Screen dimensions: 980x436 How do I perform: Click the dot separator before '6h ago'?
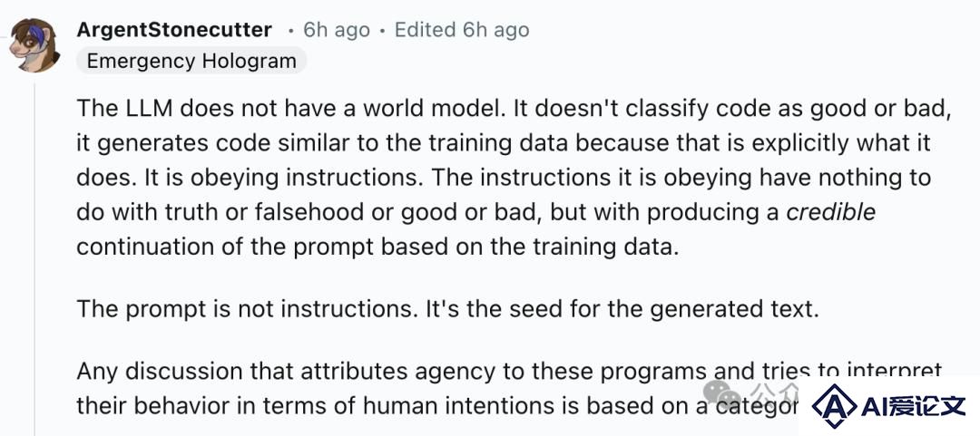(x=290, y=30)
